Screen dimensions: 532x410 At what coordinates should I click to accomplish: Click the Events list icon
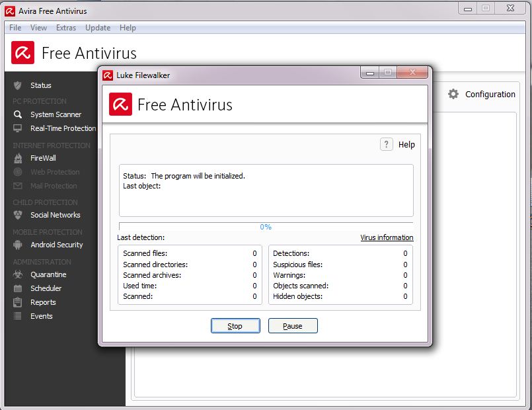coord(18,316)
